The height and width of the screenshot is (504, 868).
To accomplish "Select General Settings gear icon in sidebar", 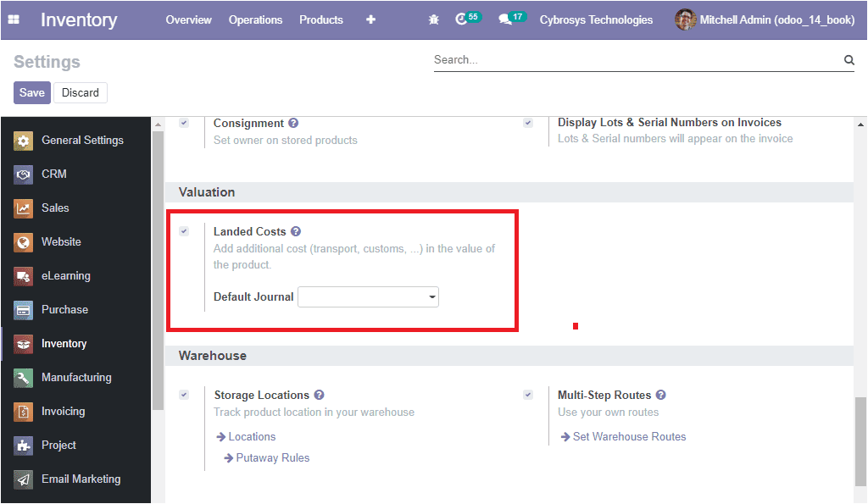I will tap(23, 141).
